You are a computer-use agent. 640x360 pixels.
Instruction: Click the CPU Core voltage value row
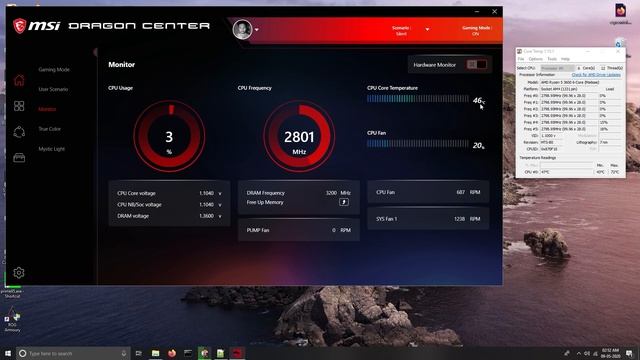pos(169,193)
